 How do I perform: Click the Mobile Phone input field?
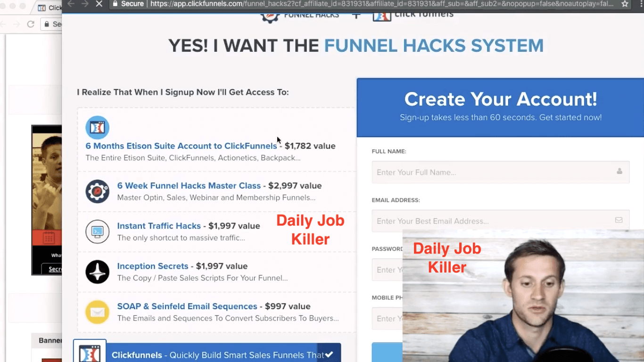click(x=387, y=319)
